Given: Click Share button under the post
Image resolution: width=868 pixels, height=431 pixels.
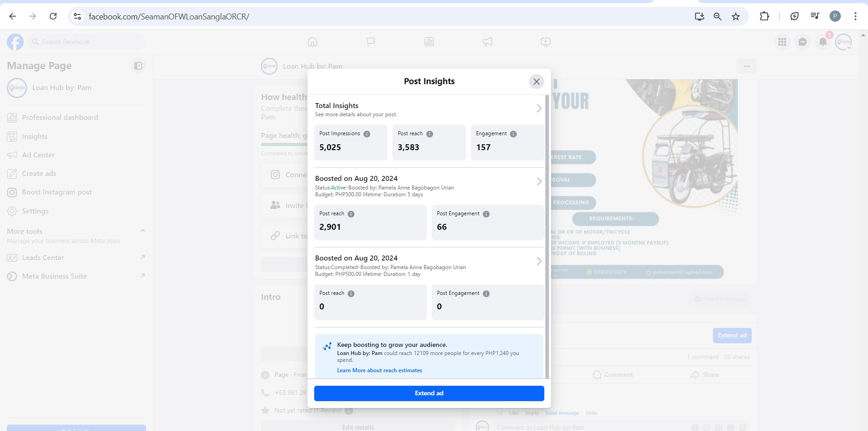Looking at the screenshot, I should (x=704, y=375).
